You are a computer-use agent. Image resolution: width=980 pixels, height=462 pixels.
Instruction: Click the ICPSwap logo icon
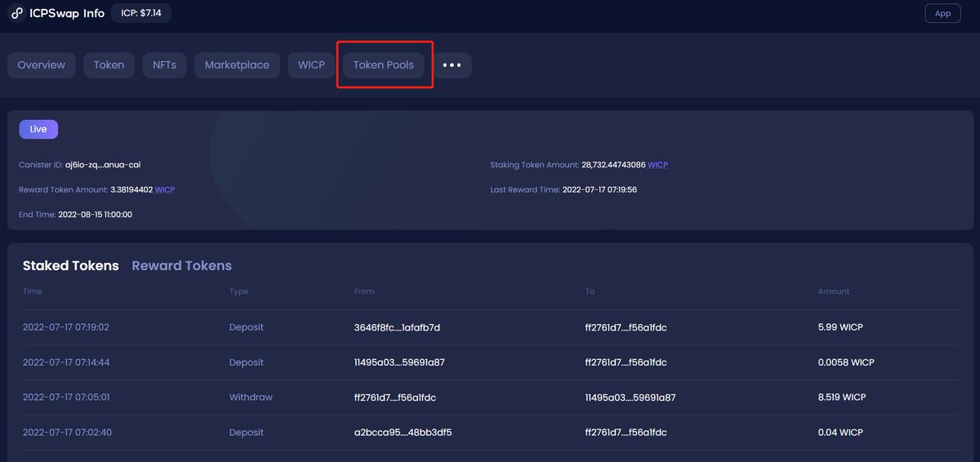pos(17,13)
